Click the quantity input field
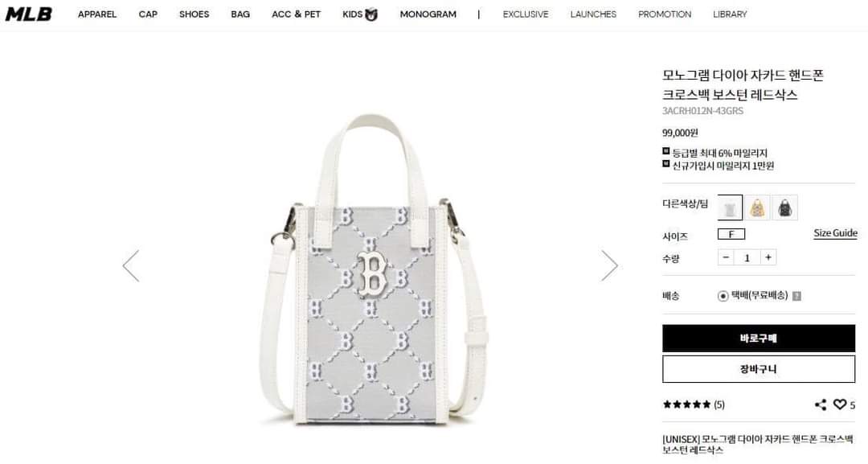 [x=747, y=257]
